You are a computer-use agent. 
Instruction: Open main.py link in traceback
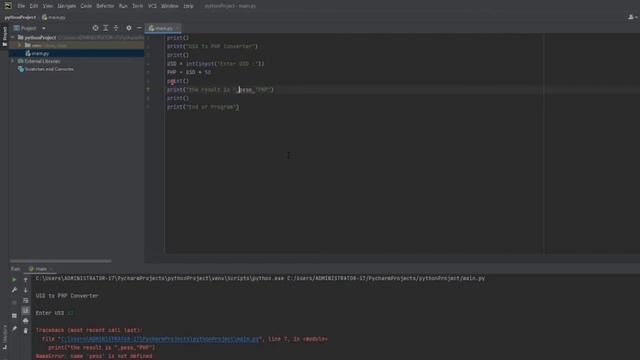[160, 339]
